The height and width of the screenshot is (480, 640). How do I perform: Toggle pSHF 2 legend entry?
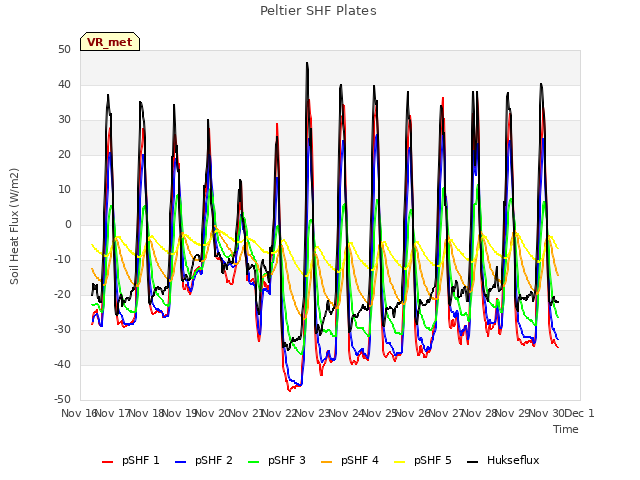pos(204,460)
